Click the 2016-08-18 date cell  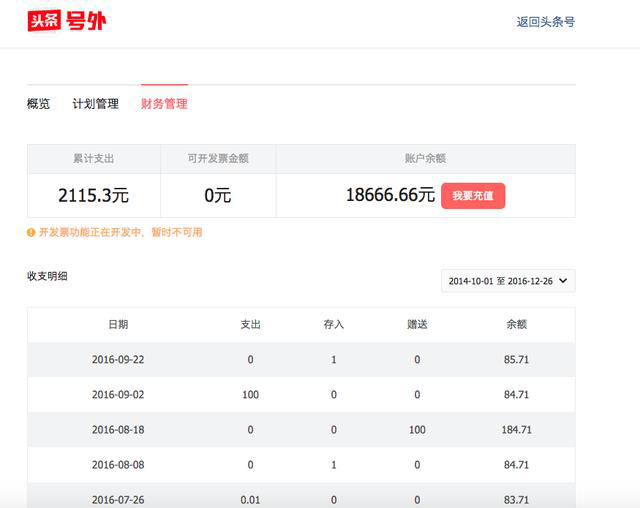[x=118, y=430]
